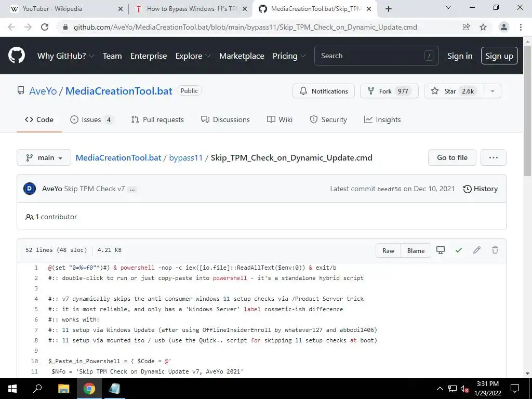The height and width of the screenshot is (399, 532).
Task: Show the Chrome tab search chevron
Action: pyautogui.click(x=448, y=7)
